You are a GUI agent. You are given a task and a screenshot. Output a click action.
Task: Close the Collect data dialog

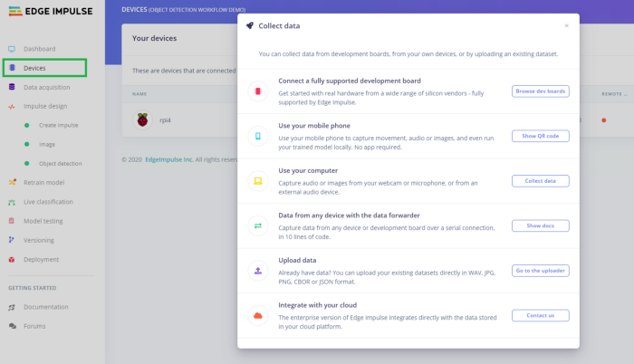pyautogui.click(x=567, y=25)
